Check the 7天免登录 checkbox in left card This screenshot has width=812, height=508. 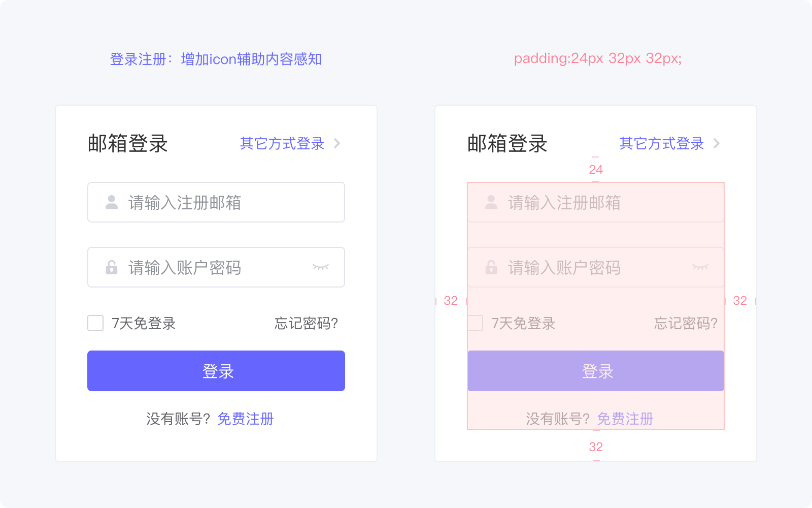(95, 323)
